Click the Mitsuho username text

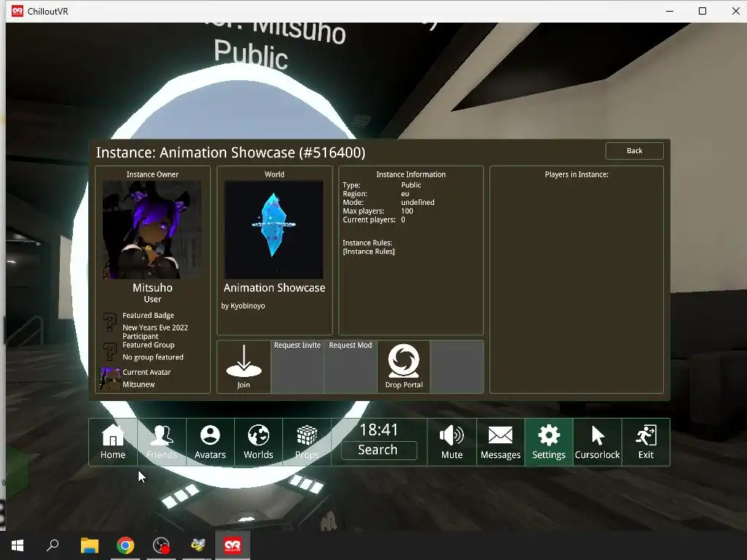point(152,287)
